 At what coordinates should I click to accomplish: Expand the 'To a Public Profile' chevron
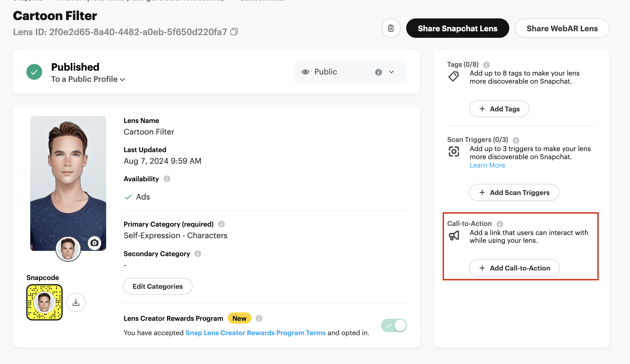pyautogui.click(x=122, y=80)
